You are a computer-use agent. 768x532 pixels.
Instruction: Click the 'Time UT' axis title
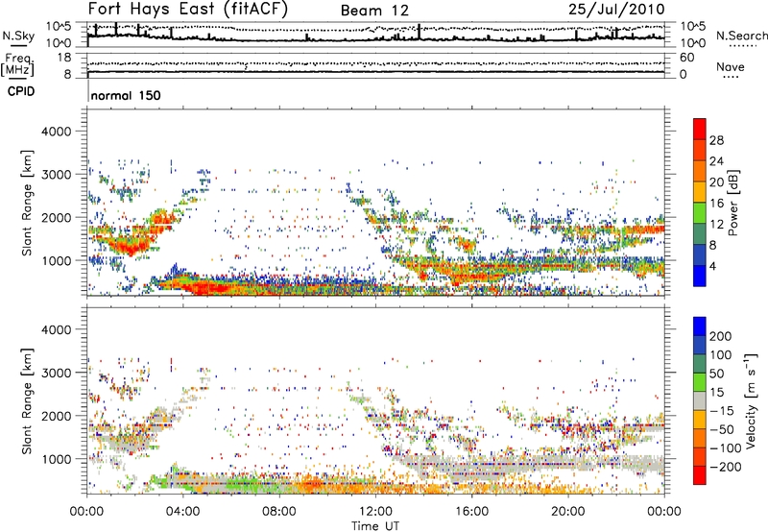(375, 526)
